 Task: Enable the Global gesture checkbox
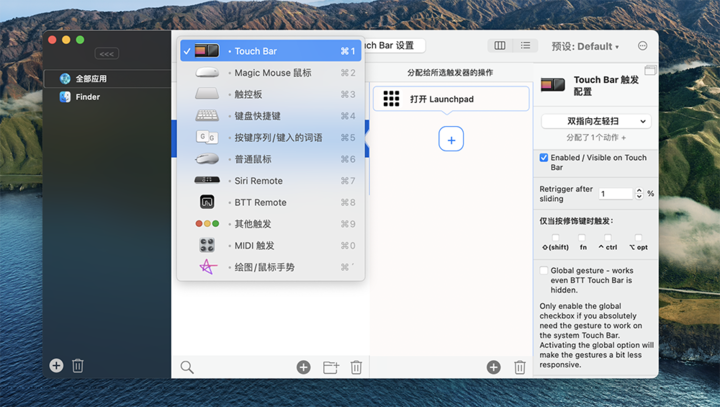coord(544,271)
